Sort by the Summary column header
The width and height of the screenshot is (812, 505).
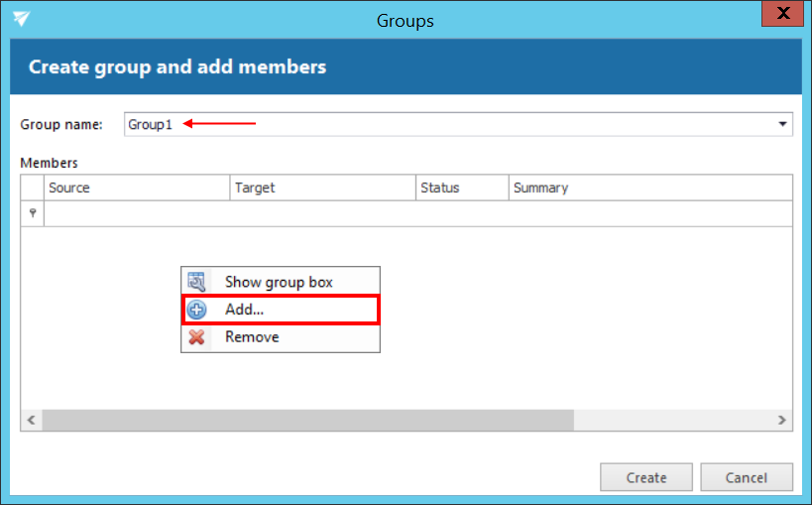(x=649, y=188)
